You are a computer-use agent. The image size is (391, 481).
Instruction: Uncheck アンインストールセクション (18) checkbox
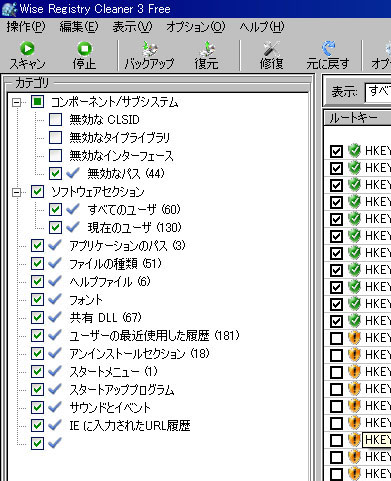(x=37, y=354)
